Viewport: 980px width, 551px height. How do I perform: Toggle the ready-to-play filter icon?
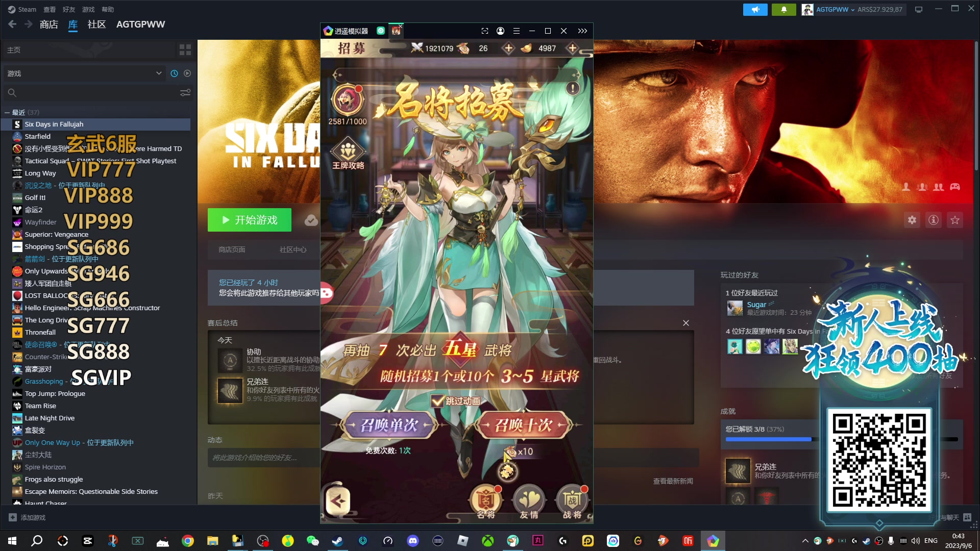coord(187,73)
